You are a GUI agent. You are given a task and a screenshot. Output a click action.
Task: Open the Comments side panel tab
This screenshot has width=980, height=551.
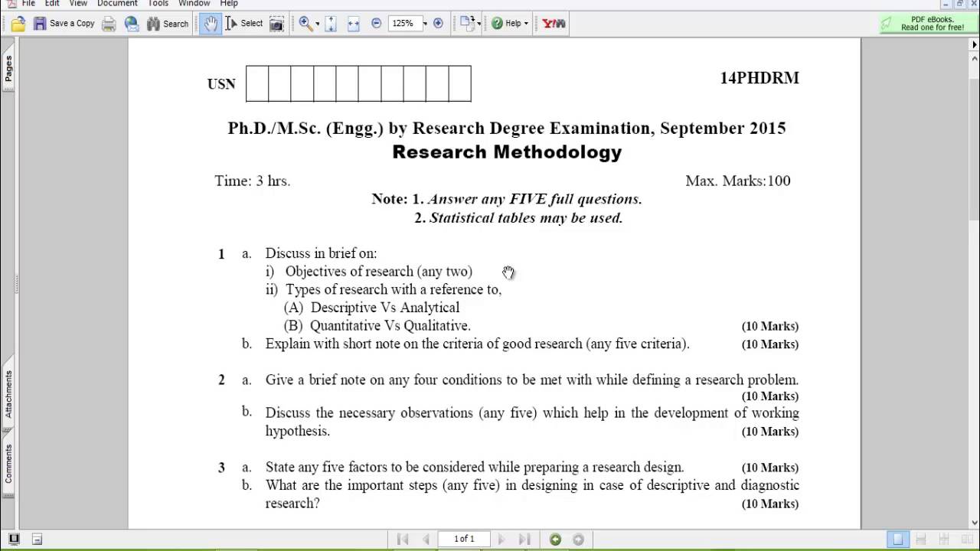(8, 464)
